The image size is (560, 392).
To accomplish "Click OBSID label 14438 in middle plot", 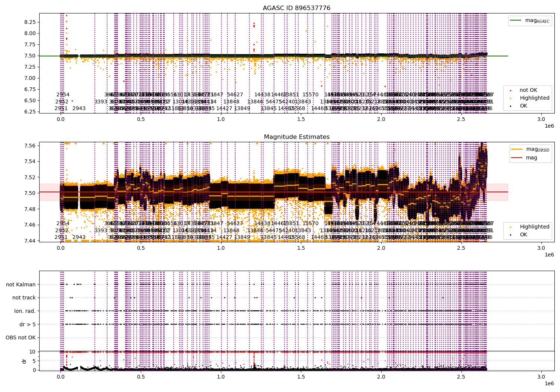I will (262, 224).
